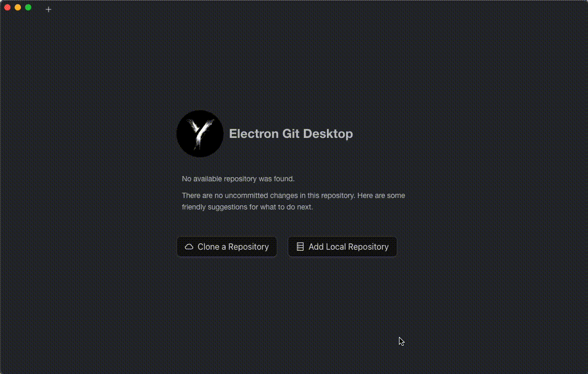Click the repository icon beside Add Local
Screen dimensions: 588x374
300,247
